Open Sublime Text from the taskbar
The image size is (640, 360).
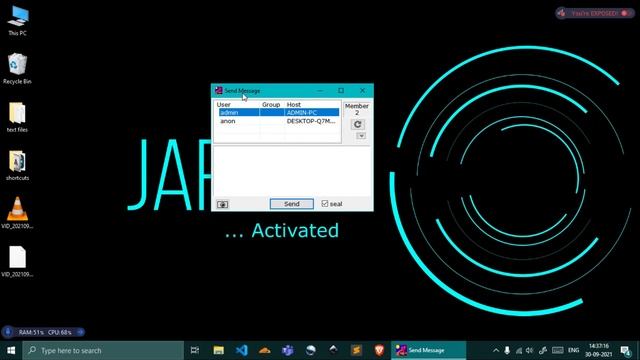coord(356,350)
